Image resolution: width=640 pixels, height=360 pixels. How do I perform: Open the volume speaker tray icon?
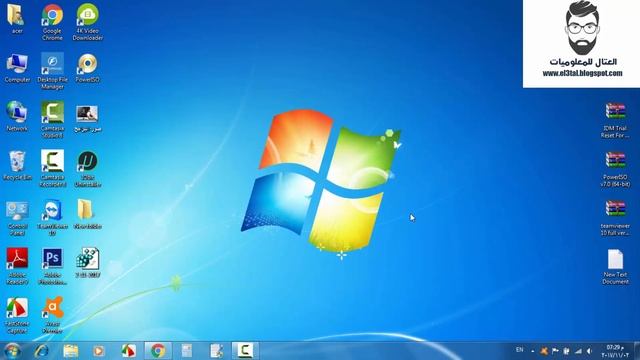tap(589, 351)
